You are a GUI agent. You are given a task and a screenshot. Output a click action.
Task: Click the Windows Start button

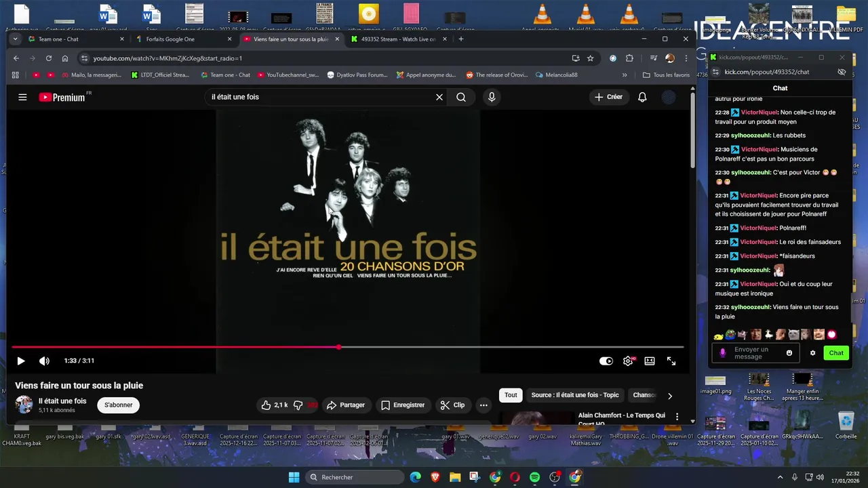(294, 477)
